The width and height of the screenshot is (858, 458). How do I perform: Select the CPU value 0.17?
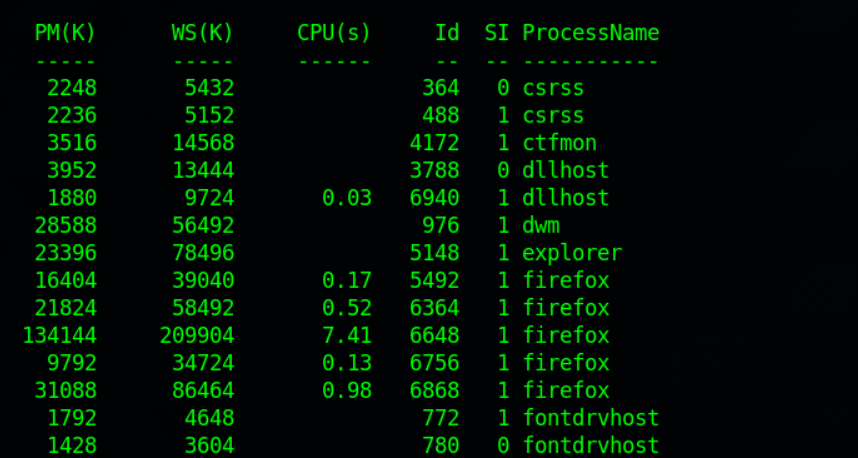click(x=347, y=280)
